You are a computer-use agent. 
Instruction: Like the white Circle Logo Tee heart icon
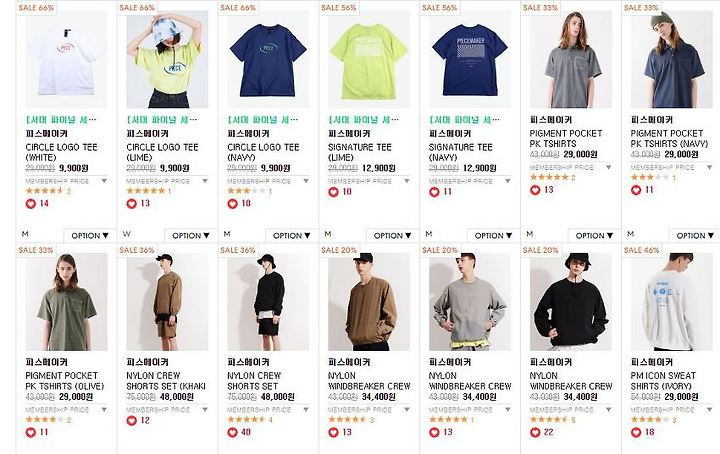(31, 204)
